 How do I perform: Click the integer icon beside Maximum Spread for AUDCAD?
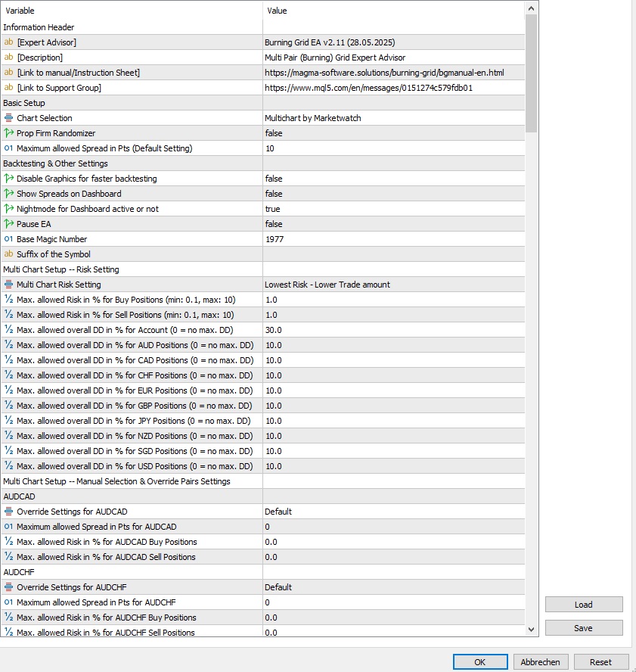(8, 527)
